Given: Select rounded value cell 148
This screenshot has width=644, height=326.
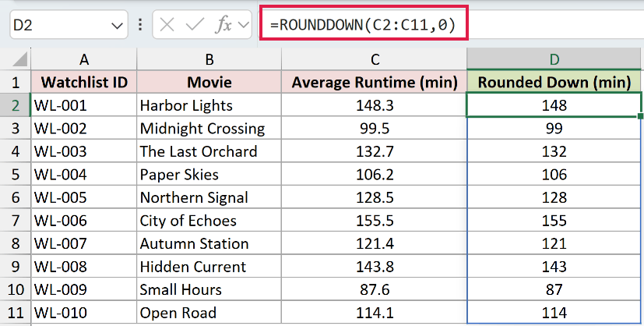Looking at the screenshot, I should [554, 105].
